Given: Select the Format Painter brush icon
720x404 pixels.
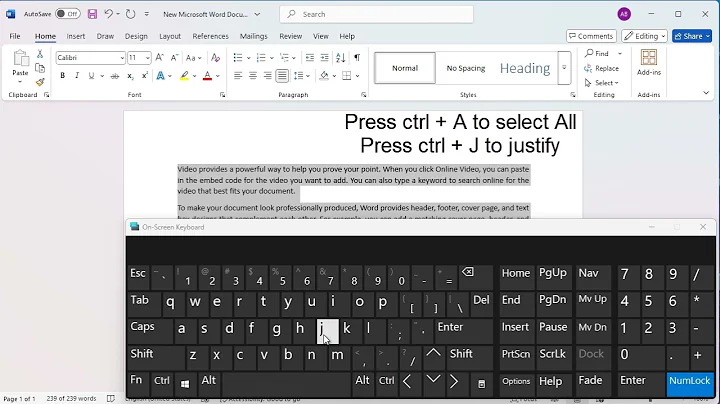Looking at the screenshot, I should pyautogui.click(x=40, y=82).
